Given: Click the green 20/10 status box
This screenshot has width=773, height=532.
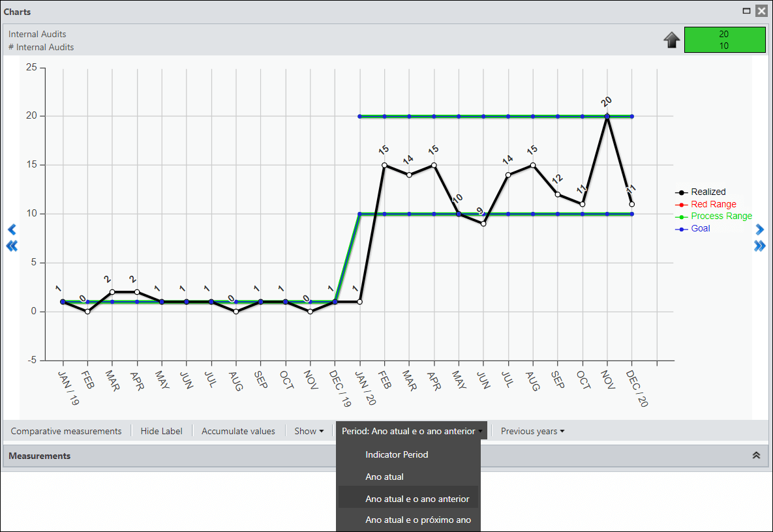Looking at the screenshot, I should point(725,40).
